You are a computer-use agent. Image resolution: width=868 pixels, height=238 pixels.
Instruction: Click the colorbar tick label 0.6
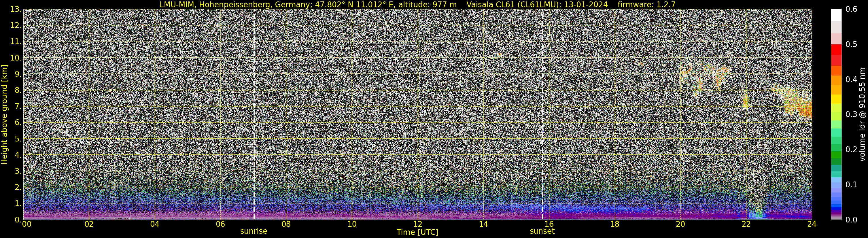(x=852, y=10)
